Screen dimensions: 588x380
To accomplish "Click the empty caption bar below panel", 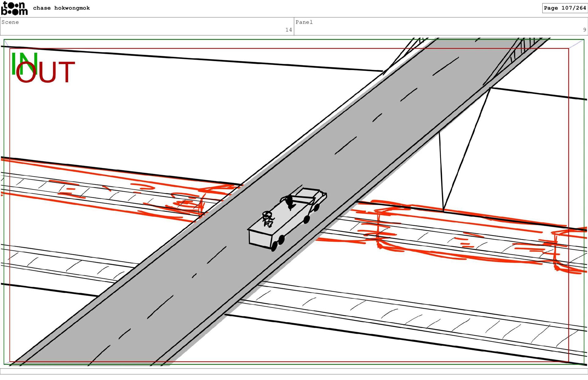I will [294, 371].
